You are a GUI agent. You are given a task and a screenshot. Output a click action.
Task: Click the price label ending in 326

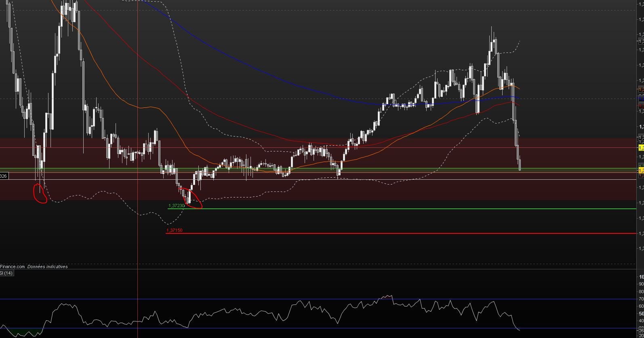click(4, 176)
